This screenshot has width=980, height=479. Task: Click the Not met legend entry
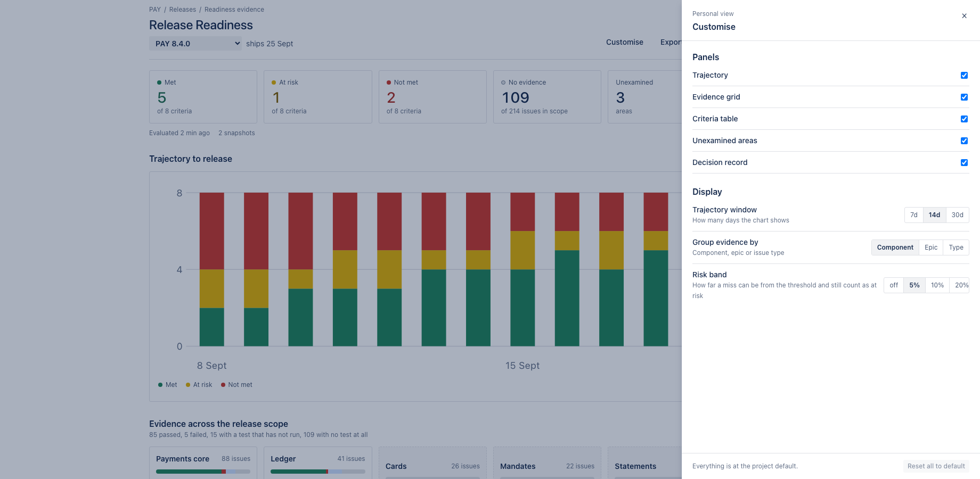(x=236, y=385)
